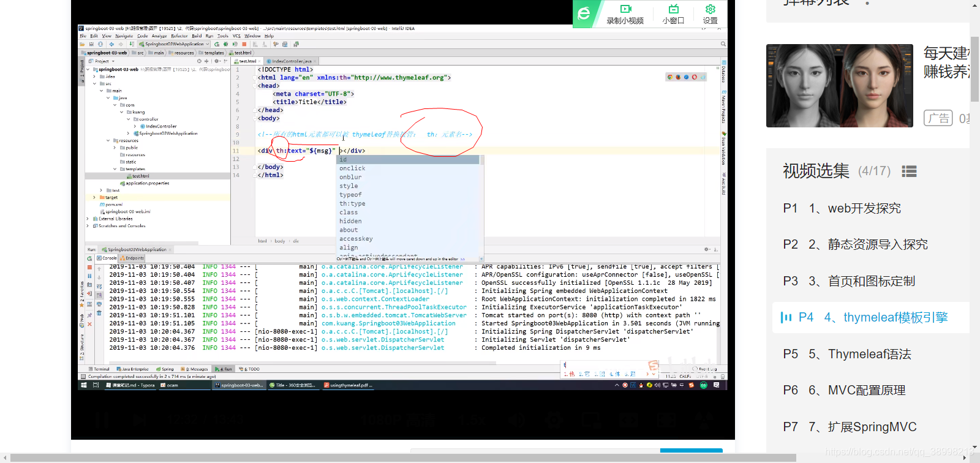Click the Project panel gear icon
This screenshot has width=980, height=463.
(217, 61)
